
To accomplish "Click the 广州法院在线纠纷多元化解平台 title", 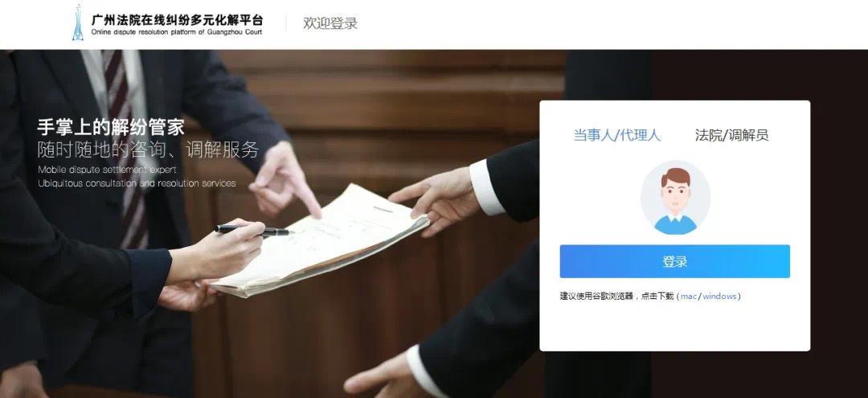I will 177,20.
